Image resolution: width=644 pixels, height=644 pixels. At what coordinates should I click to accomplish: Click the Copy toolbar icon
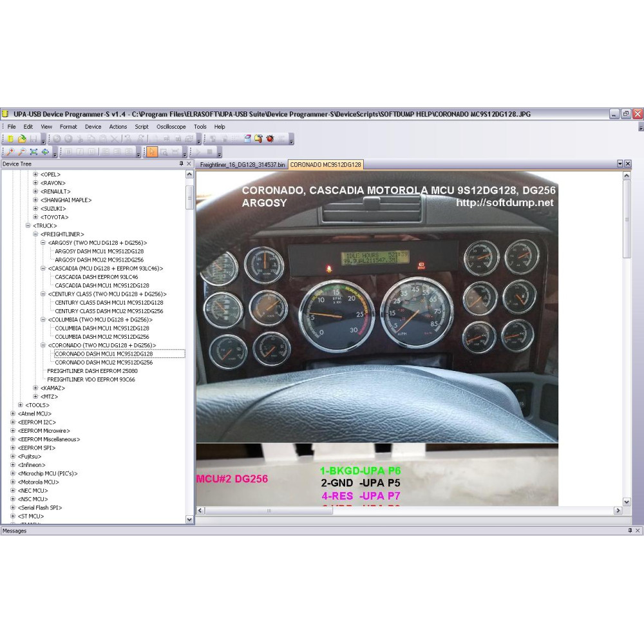click(91, 139)
